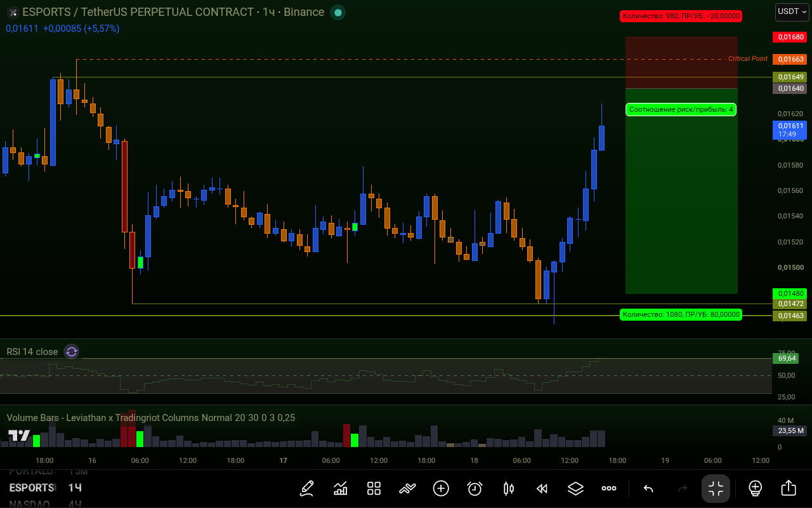Select the Volume Bars Leviathan indicator label
This screenshot has width=812, height=508.
[x=151, y=418]
